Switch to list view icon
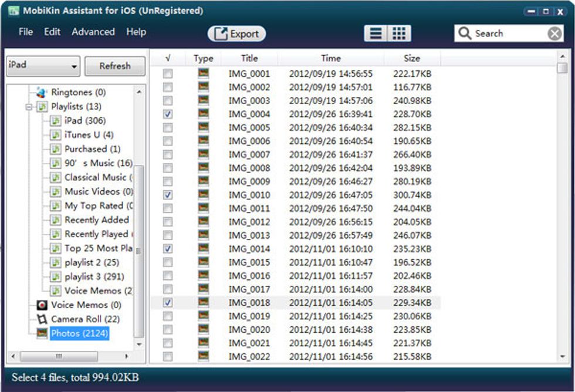575x392 pixels. [x=376, y=33]
